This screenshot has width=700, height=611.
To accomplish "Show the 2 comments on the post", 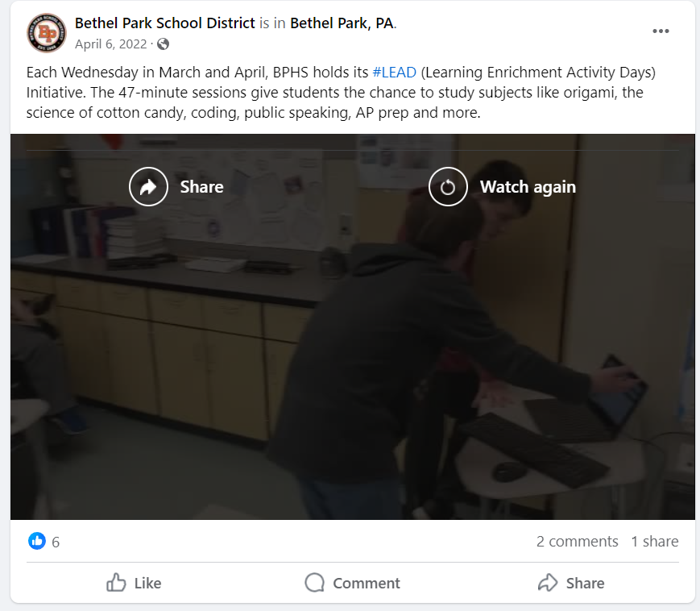I will pos(578,542).
